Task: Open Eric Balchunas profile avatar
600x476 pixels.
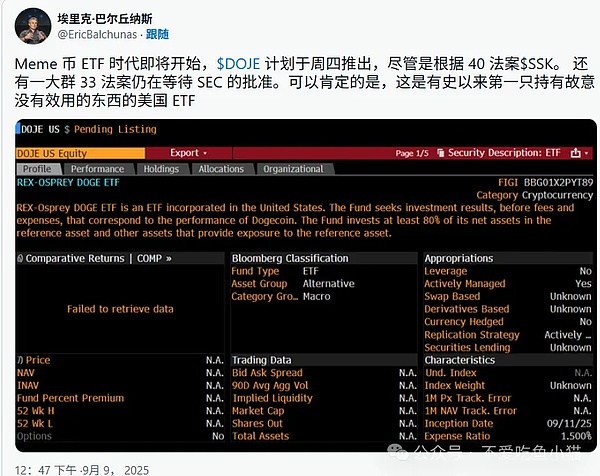Action: click(33, 26)
